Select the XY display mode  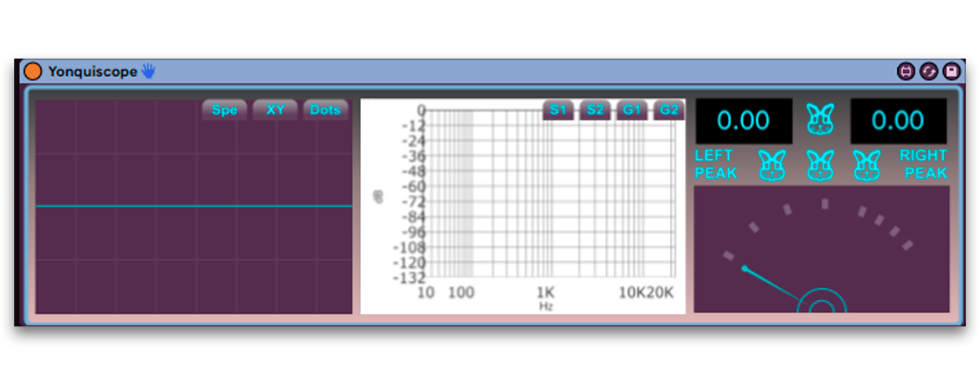(x=276, y=110)
